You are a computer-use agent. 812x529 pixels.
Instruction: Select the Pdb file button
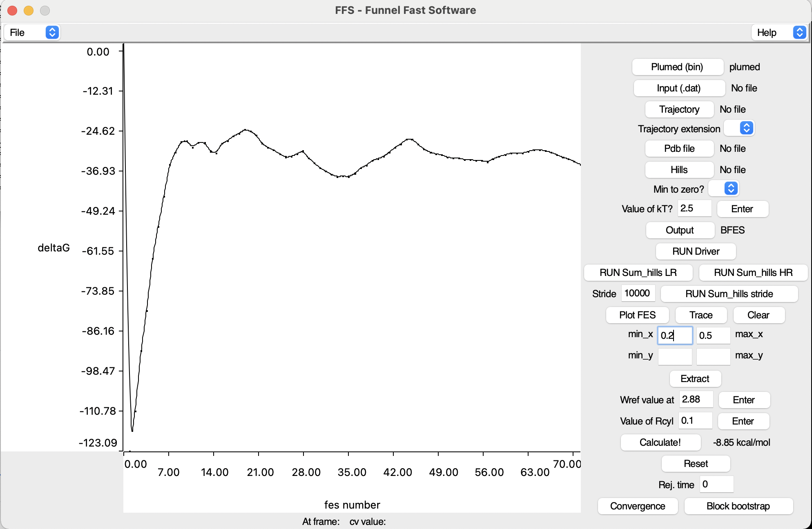tap(679, 149)
